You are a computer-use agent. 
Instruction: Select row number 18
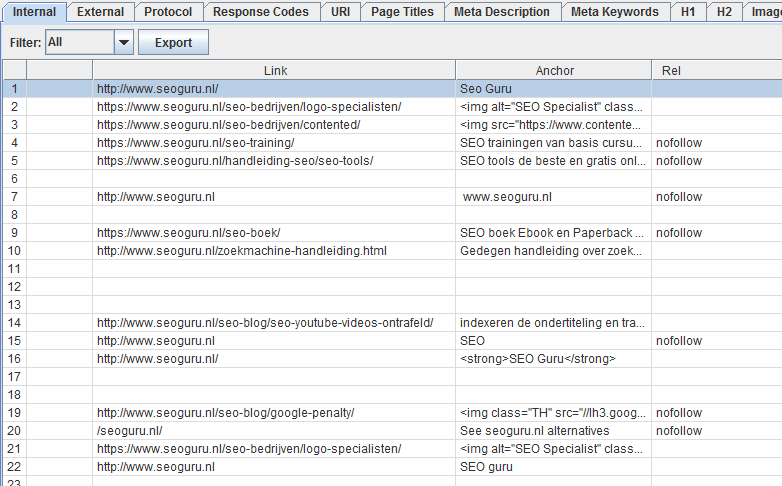tap(14, 395)
